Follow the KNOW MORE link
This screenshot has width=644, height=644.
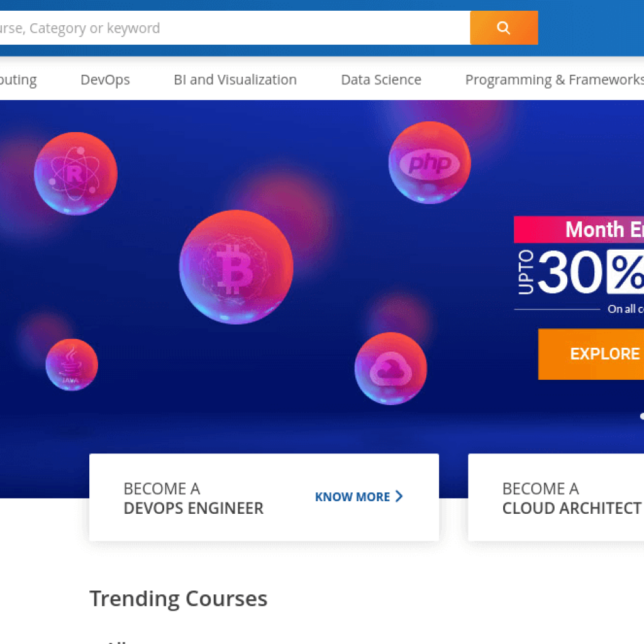tap(353, 497)
